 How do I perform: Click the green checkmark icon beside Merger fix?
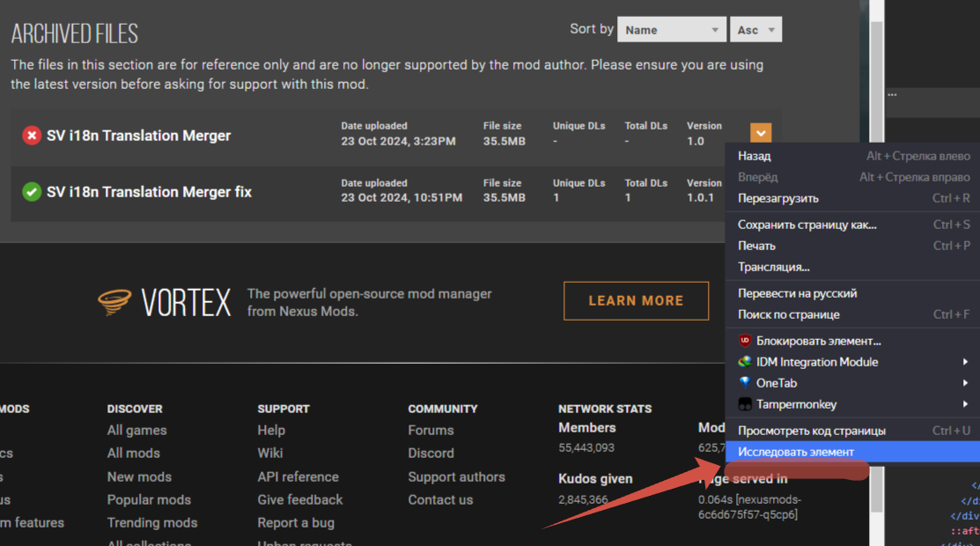click(x=32, y=192)
